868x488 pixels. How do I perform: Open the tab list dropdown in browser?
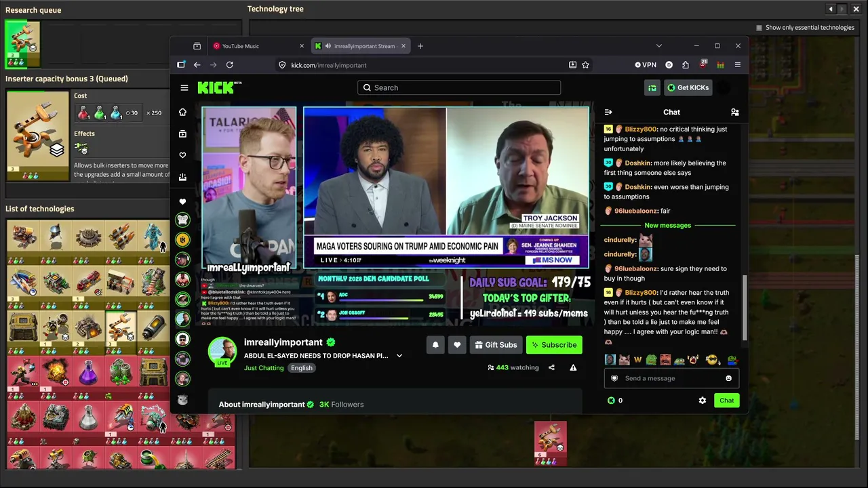click(658, 46)
